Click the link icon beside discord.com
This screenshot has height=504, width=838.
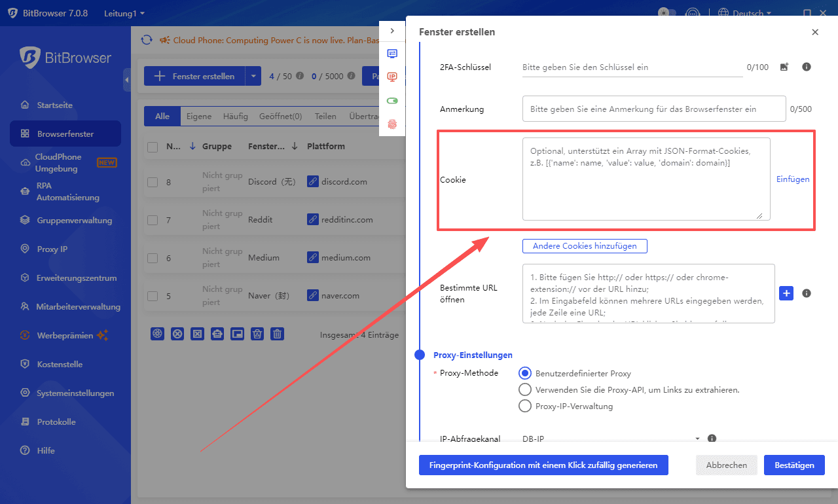(313, 181)
